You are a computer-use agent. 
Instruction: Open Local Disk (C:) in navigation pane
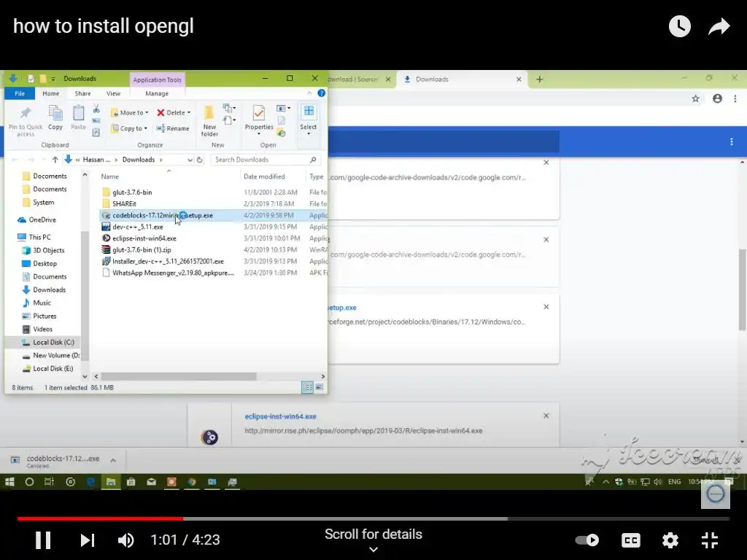53,343
